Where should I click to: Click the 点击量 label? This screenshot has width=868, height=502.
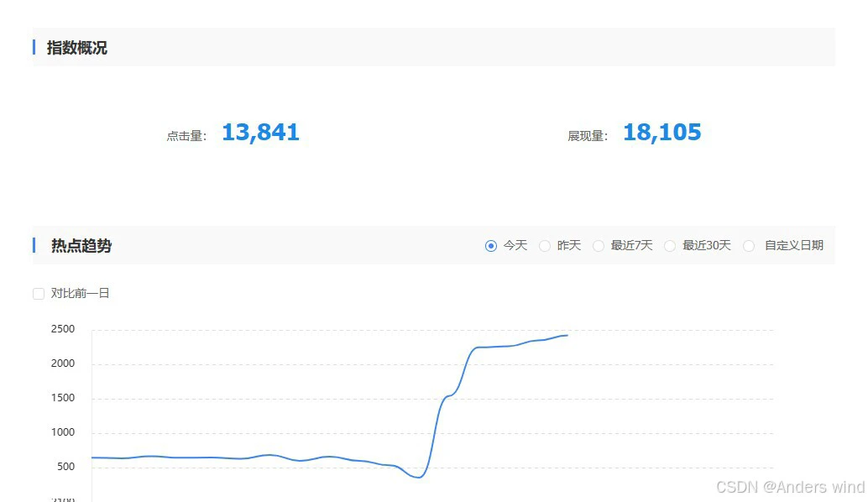coord(186,136)
